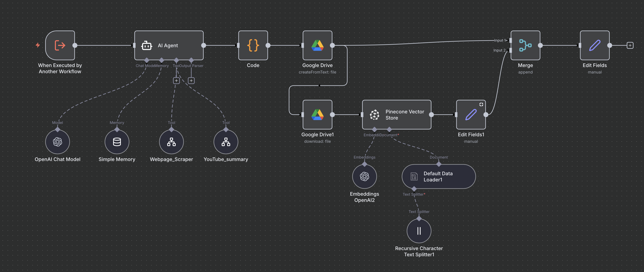The image size is (644, 272).
Task: Open the Google Drive1 download node
Action: [x=317, y=115]
